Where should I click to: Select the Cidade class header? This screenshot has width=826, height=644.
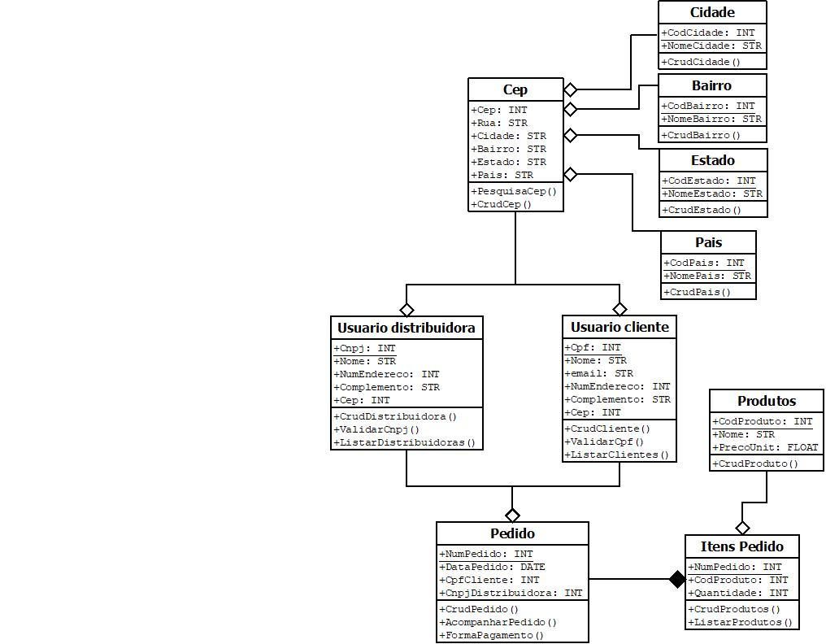pos(712,12)
